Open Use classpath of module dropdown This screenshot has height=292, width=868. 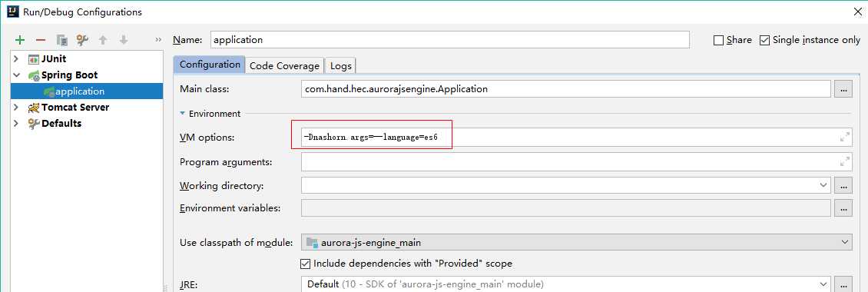pos(844,242)
